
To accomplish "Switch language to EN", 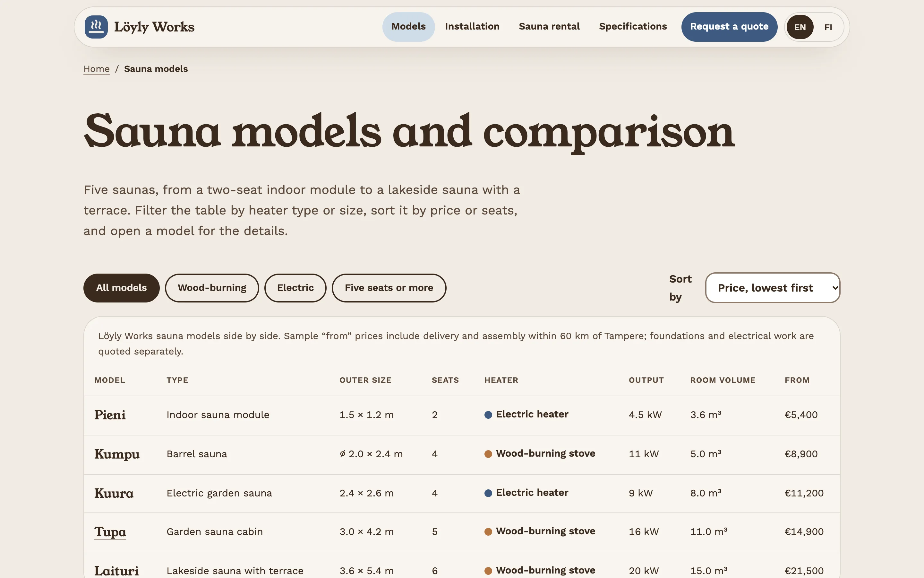I will tap(800, 27).
